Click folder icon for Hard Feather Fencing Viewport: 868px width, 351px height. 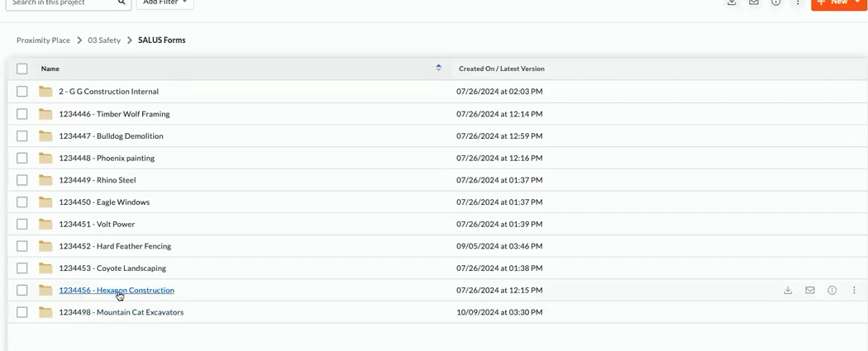coord(45,246)
